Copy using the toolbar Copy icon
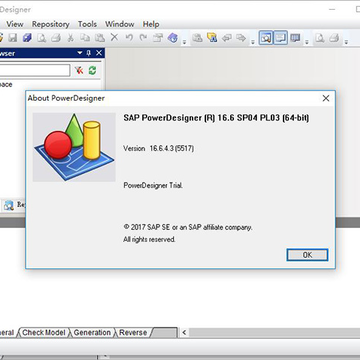This screenshot has height=360, width=360. 85,38
